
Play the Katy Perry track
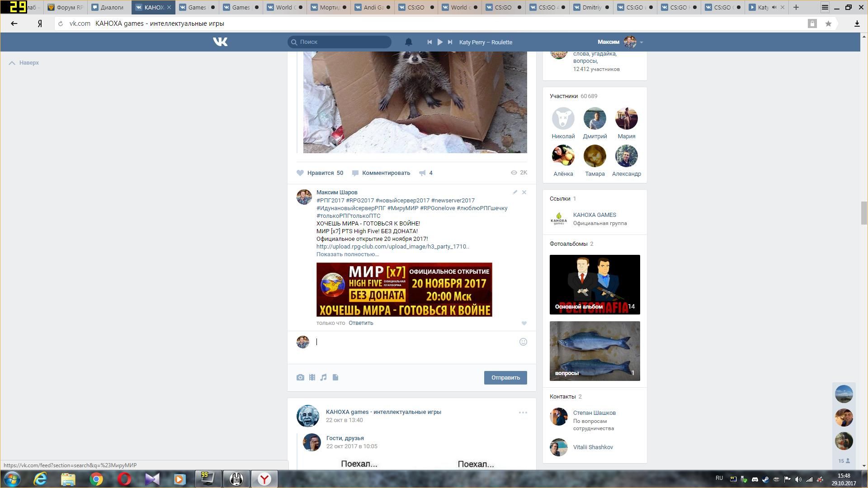pos(440,42)
